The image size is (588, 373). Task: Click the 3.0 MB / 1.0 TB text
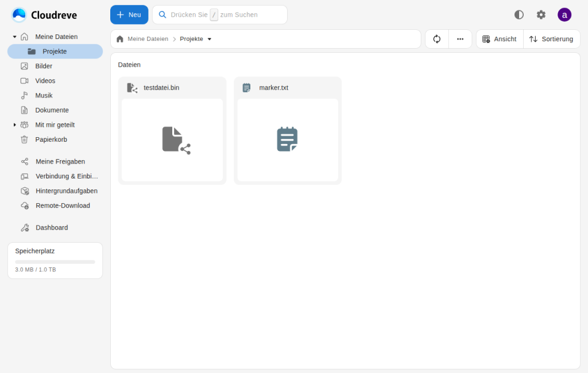click(36, 270)
